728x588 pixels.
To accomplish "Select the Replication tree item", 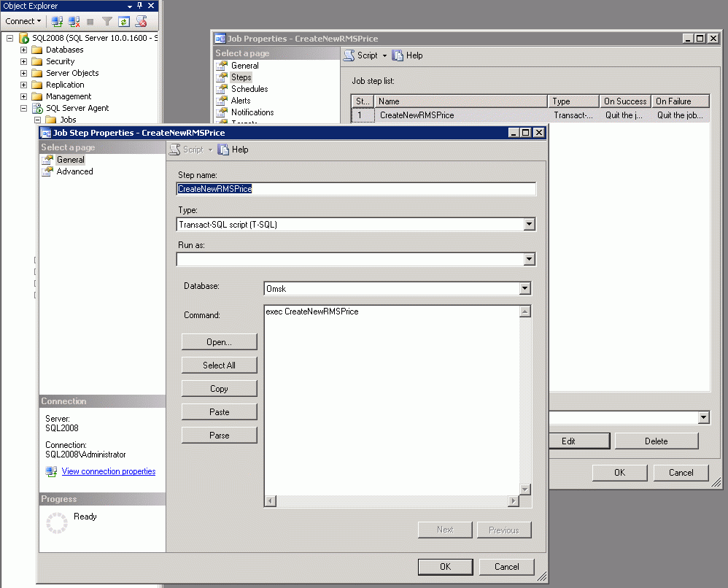I will 65,85.
